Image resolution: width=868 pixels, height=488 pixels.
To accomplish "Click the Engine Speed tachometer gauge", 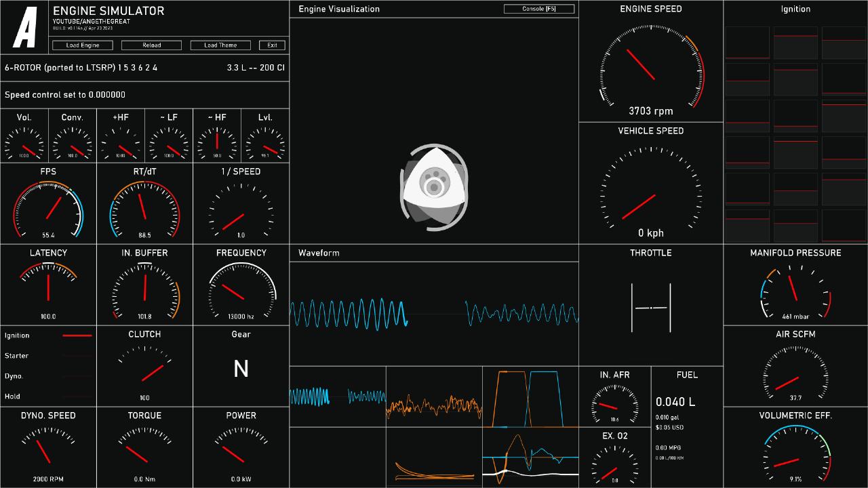I will click(x=651, y=66).
